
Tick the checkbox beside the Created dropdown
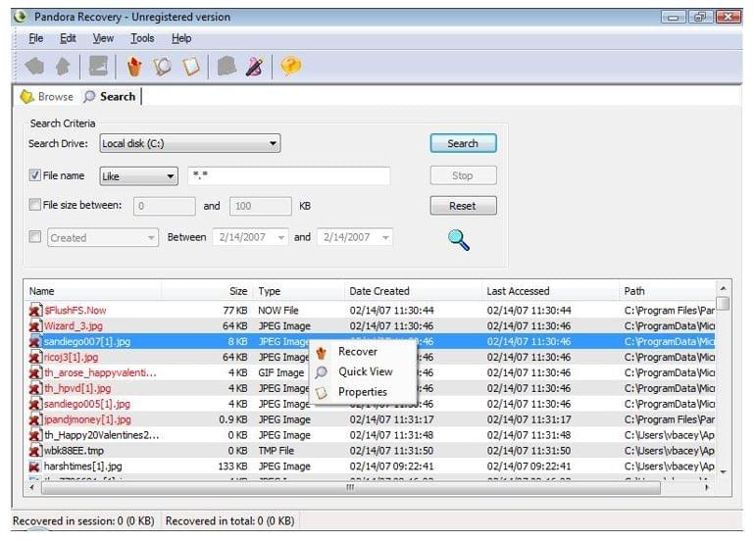(x=35, y=237)
